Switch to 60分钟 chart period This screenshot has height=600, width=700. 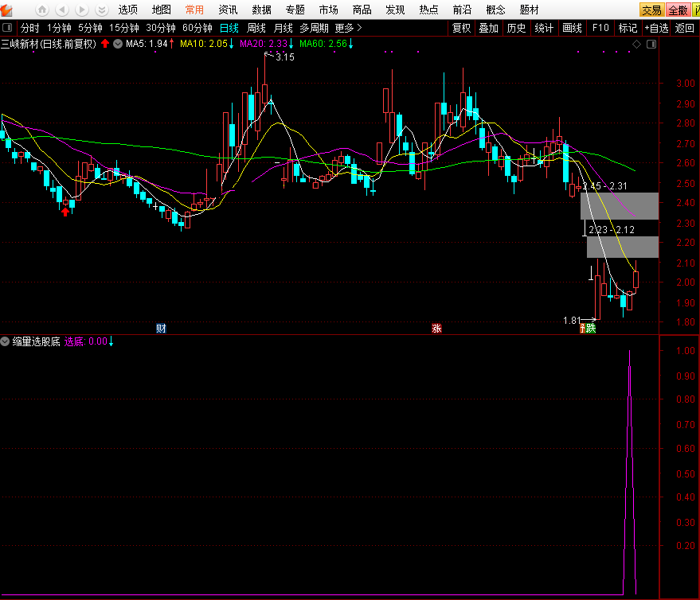point(197,28)
